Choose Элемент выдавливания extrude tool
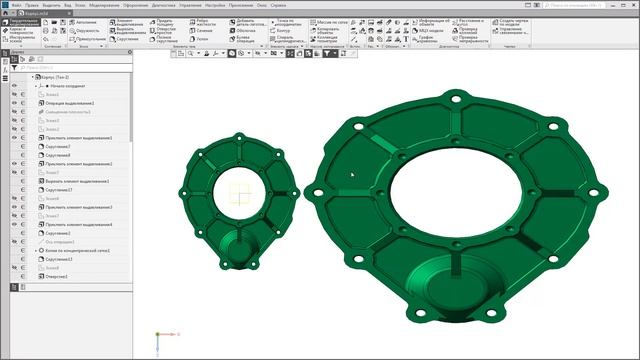The height and width of the screenshot is (360, 640). point(126,22)
